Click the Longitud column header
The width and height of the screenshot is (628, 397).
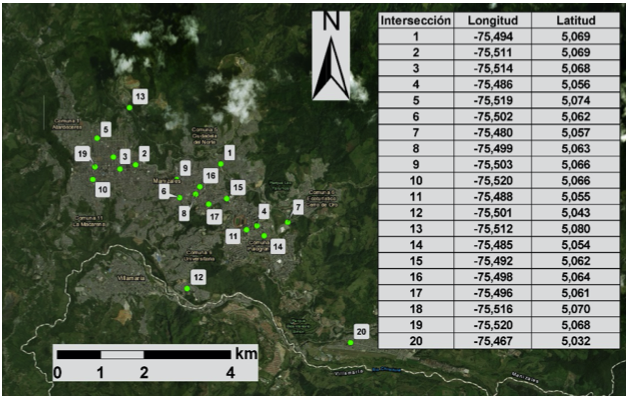coord(493,20)
